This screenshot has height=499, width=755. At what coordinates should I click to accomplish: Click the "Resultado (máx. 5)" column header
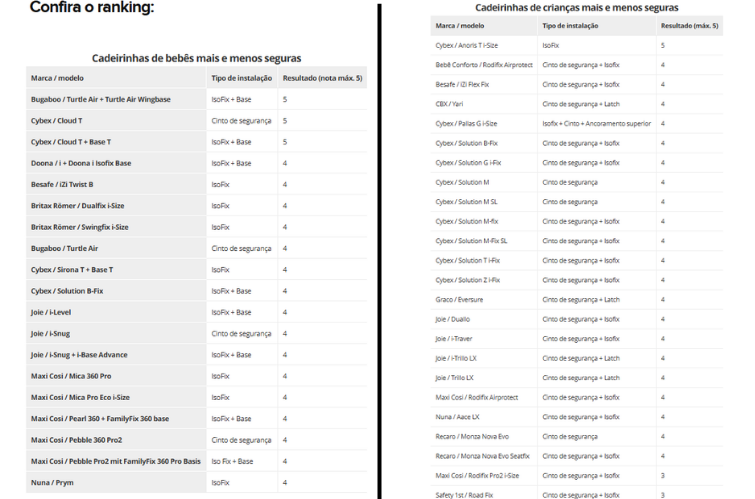coord(688,25)
